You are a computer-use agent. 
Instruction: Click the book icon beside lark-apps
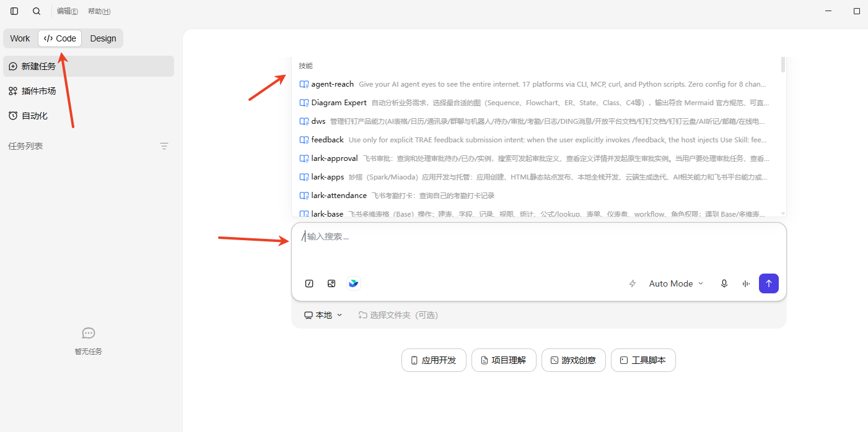[x=304, y=177]
